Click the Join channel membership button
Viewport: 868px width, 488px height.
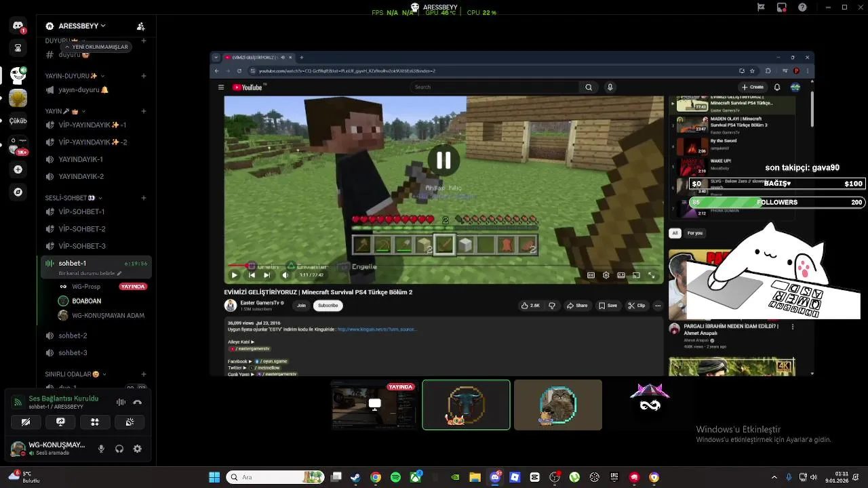pyautogui.click(x=301, y=306)
